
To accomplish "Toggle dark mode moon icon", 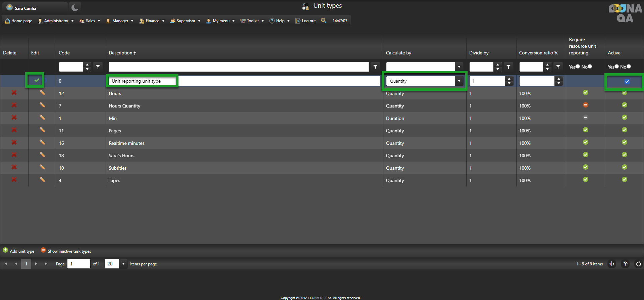I will coord(75,8).
